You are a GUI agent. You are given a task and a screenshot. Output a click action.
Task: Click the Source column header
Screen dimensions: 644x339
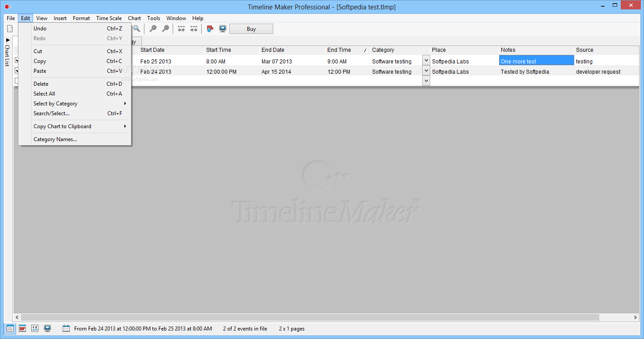pyautogui.click(x=606, y=50)
